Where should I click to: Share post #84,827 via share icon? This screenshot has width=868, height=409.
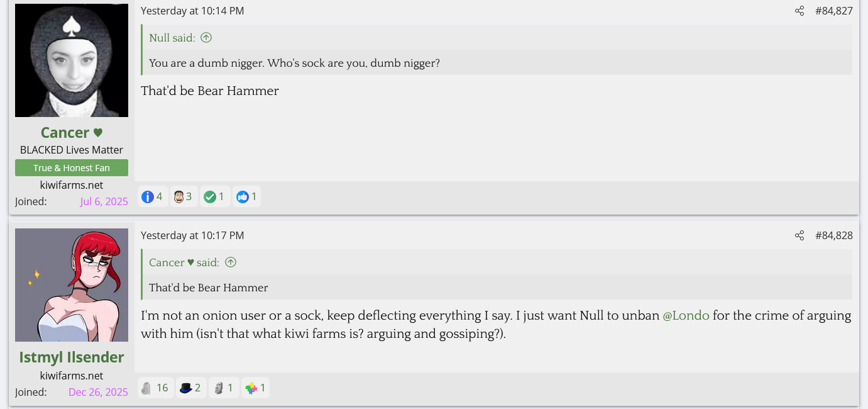tap(799, 11)
